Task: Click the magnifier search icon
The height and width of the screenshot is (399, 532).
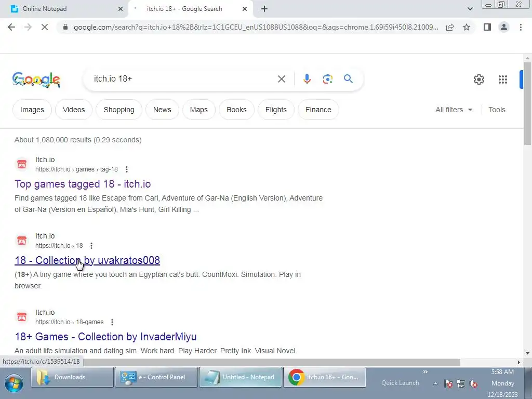Action: tap(348, 79)
